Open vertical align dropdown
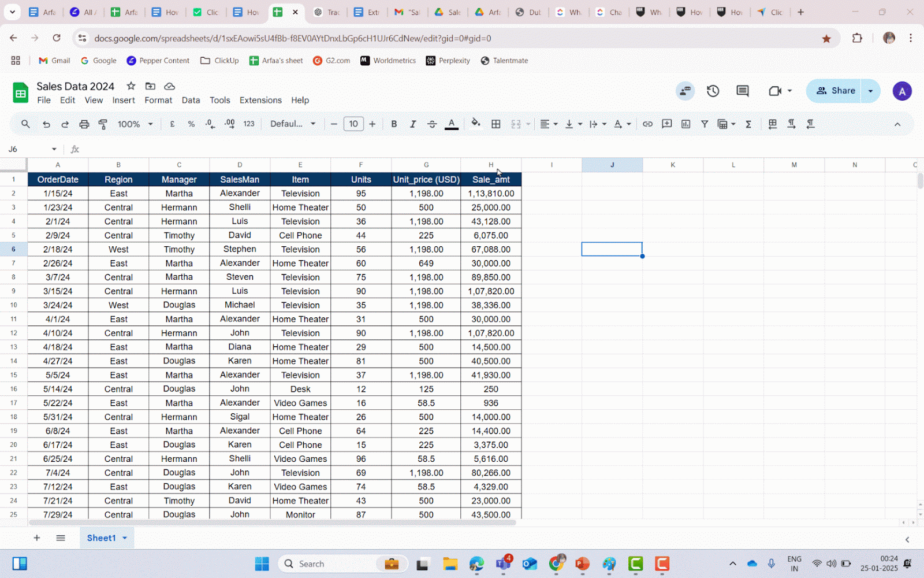Screen dimensions: 924x578 [573, 124]
